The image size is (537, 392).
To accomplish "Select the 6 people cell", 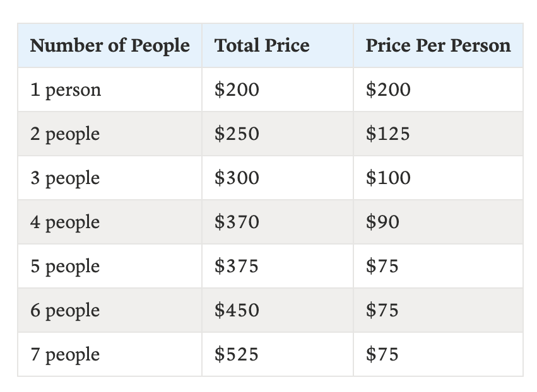I will point(110,310).
